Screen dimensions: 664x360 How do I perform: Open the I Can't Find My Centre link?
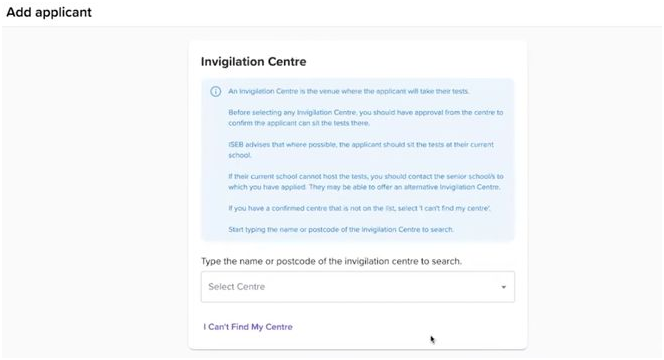248,327
